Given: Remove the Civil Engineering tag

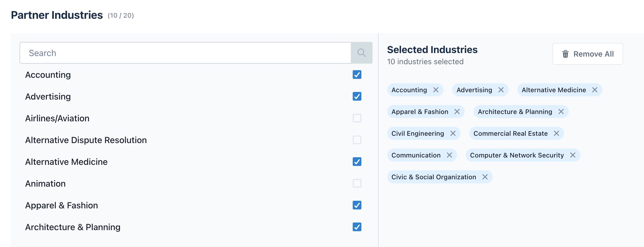Looking at the screenshot, I should [x=453, y=133].
